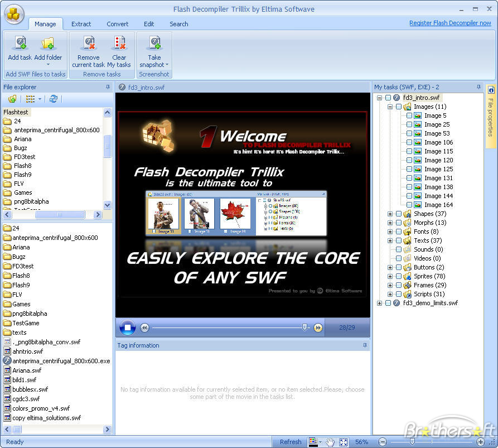The height and width of the screenshot is (448, 498).
Task: Check the Image 25 checkbox
Action: (409, 124)
